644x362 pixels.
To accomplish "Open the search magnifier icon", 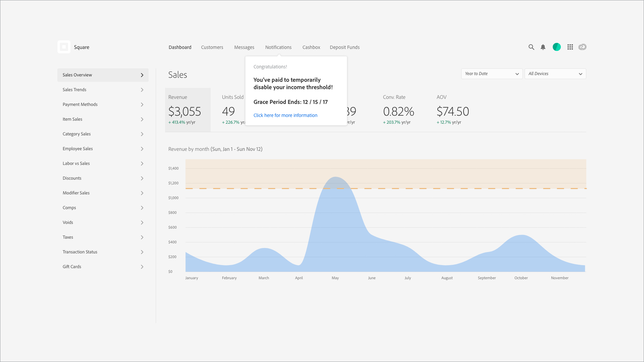I will (531, 47).
